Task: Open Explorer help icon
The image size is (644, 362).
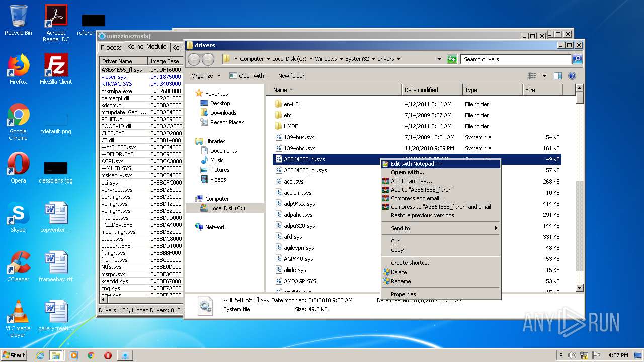Action: (572, 76)
